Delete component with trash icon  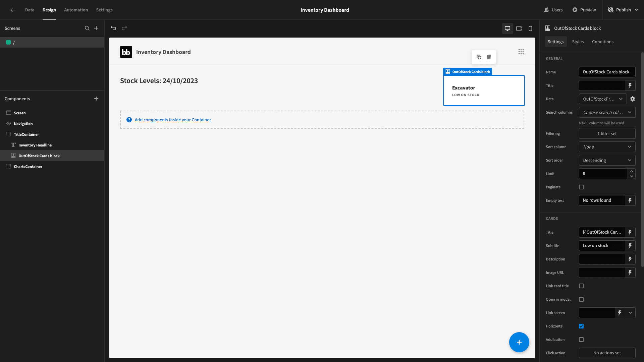pos(489,57)
